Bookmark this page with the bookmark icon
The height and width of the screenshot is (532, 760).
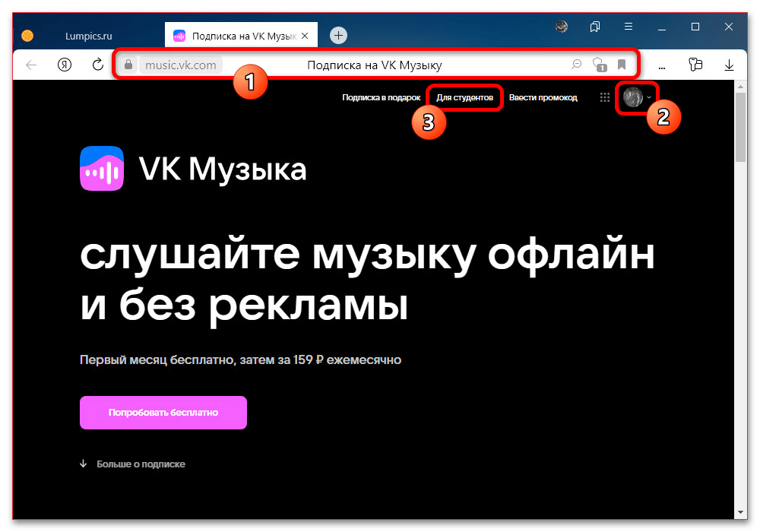622,65
